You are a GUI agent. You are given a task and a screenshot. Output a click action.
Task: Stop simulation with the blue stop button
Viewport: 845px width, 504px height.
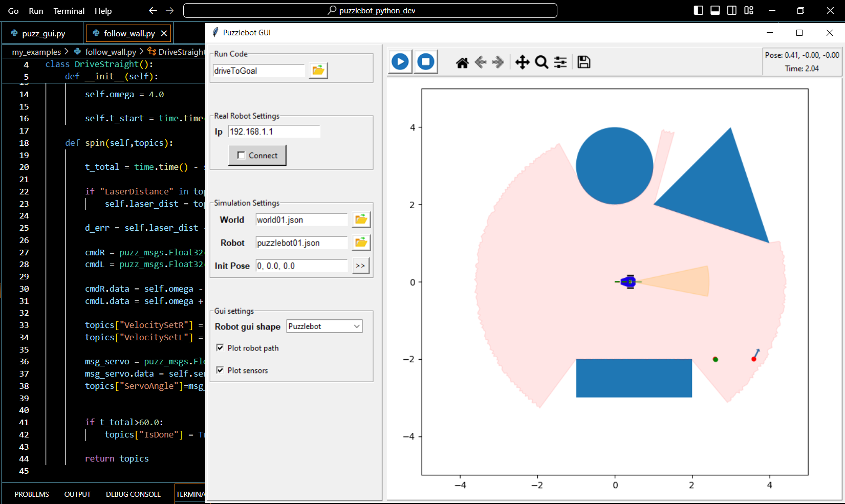(x=426, y=62)
